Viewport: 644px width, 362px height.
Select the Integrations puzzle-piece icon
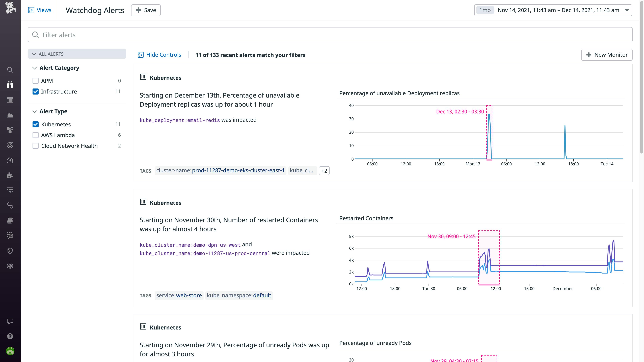(10, 175)
